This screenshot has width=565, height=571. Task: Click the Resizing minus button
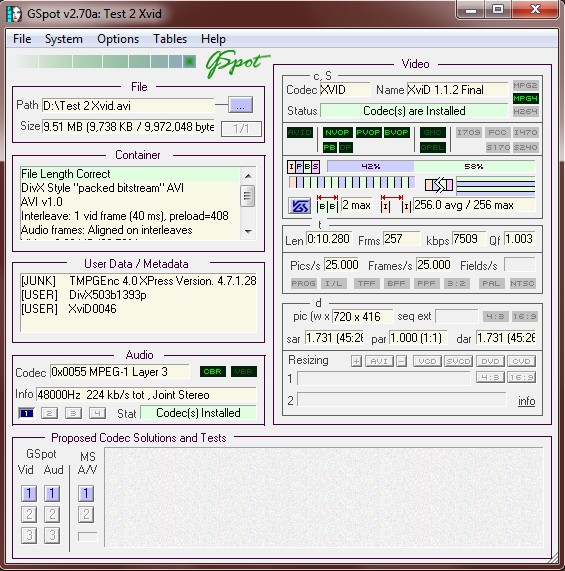tap(402, 361)
